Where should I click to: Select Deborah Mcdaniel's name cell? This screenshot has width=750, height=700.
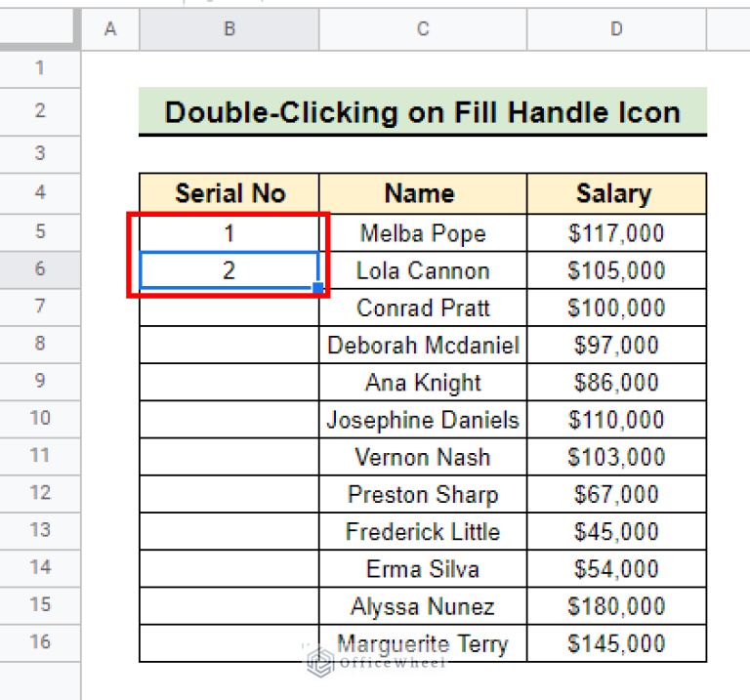coord(422,346)
